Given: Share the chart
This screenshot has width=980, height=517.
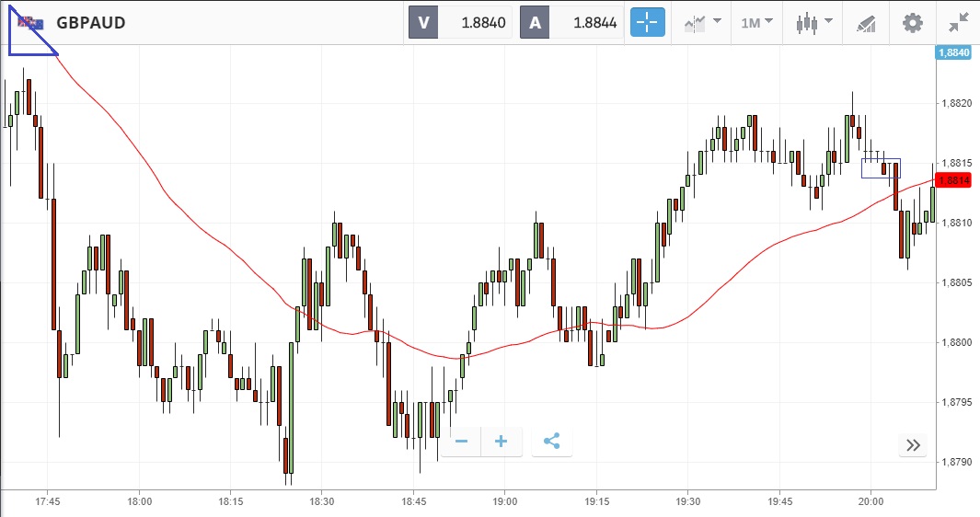Looking at the screenshot, I should pos(551,442).
